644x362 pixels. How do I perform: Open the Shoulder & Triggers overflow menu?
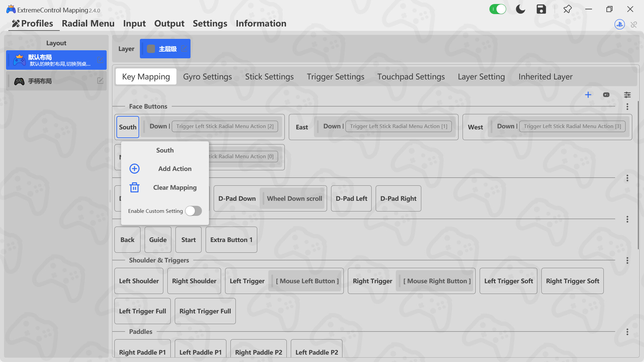point(627,260)
